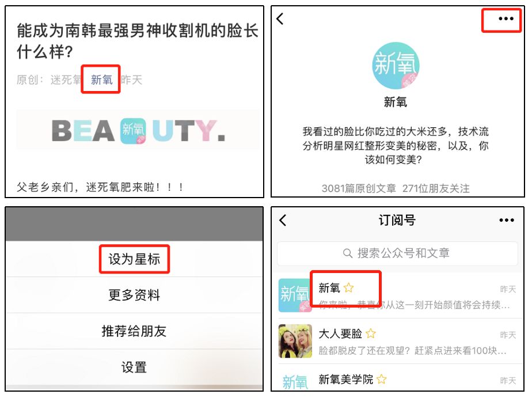The image size is (532, 398).
Task: Tap the BEAUTY banner image in article
Action: point(138,130)
